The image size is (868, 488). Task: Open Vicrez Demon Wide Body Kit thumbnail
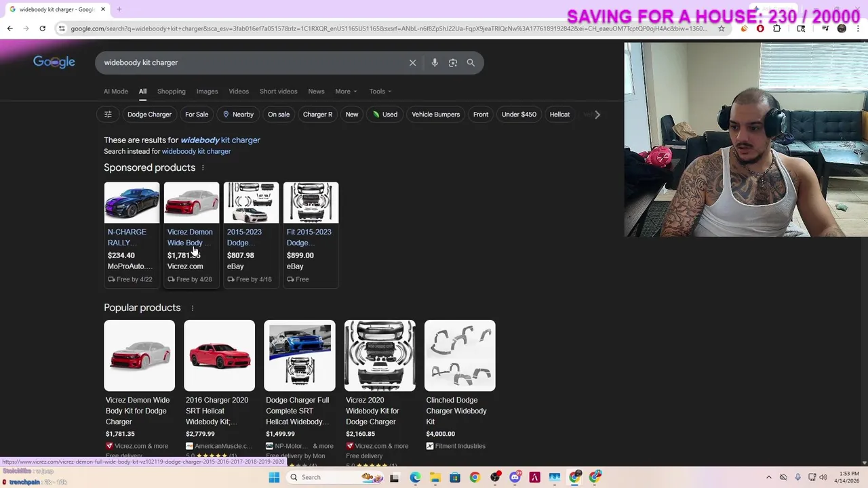pos(139,356)
